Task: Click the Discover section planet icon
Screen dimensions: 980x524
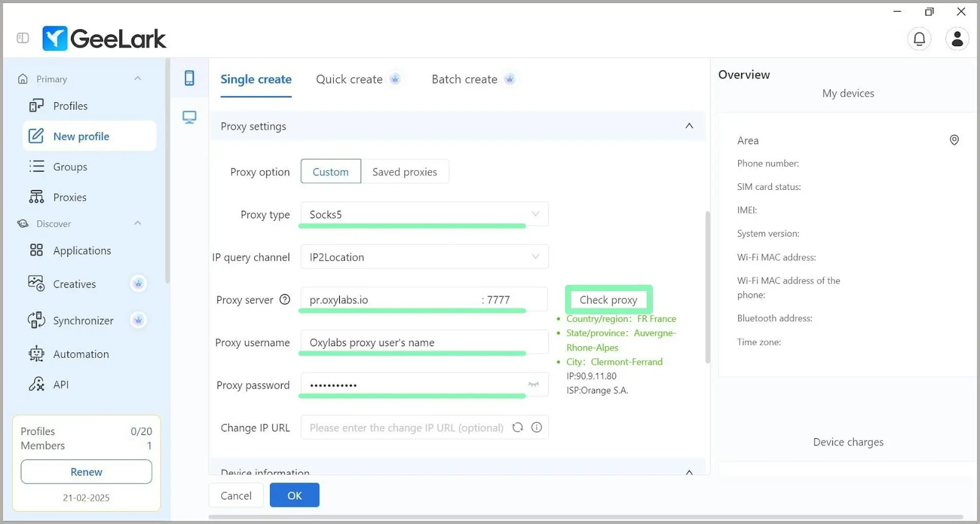Action: pyautogui.click(x=23, y=224)
